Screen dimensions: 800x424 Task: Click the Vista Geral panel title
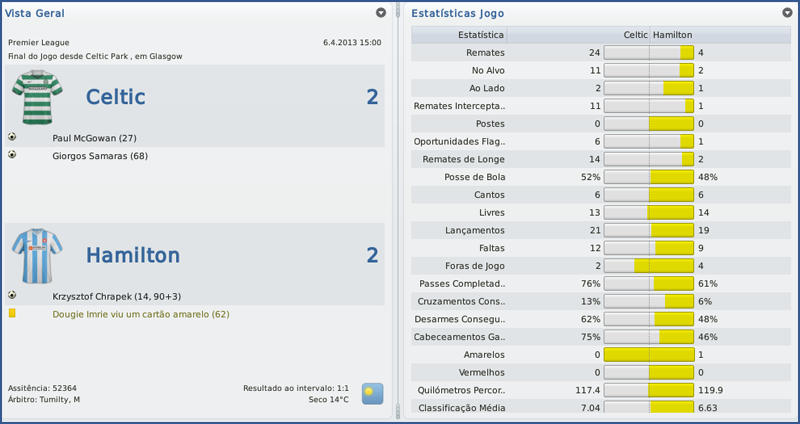pos(35,13)
